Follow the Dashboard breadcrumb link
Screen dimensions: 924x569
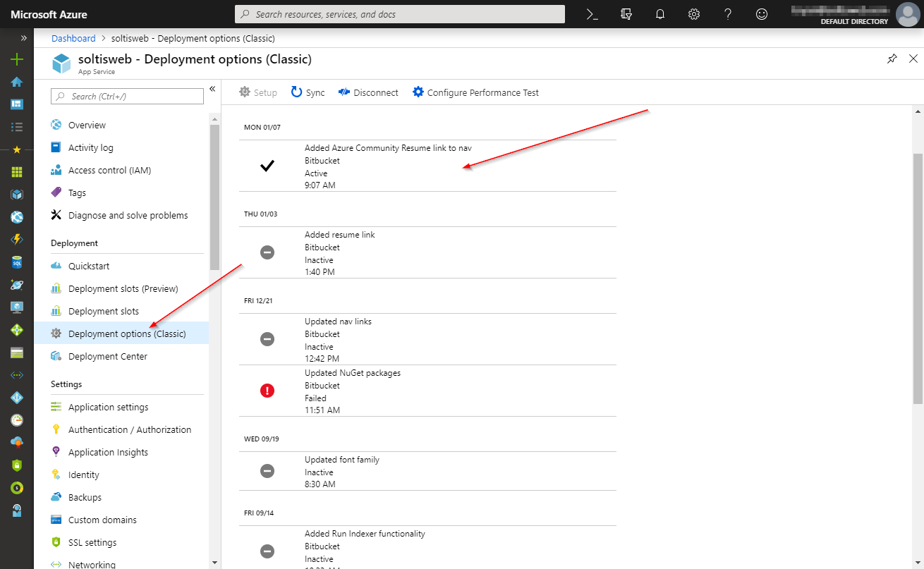[73, 38]
